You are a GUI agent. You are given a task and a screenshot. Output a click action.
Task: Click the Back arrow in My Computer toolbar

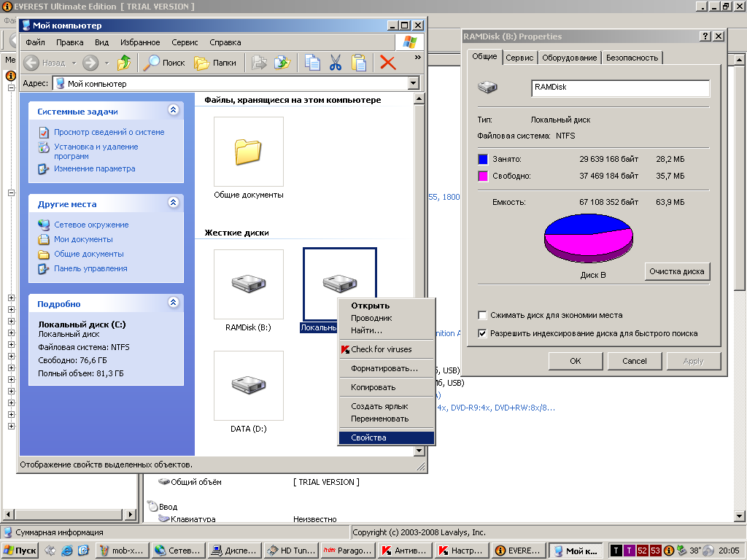pyautogui.click(x=31, y=63)
